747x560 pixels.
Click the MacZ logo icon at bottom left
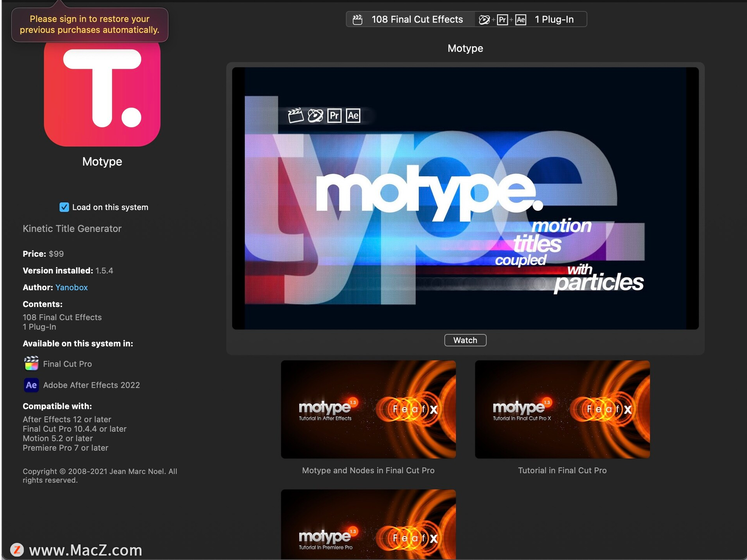coord(17,549)
